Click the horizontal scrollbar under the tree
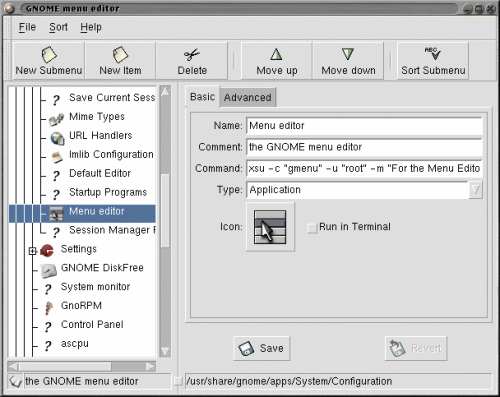The image size is (500, 397). [x=82, y=367]
